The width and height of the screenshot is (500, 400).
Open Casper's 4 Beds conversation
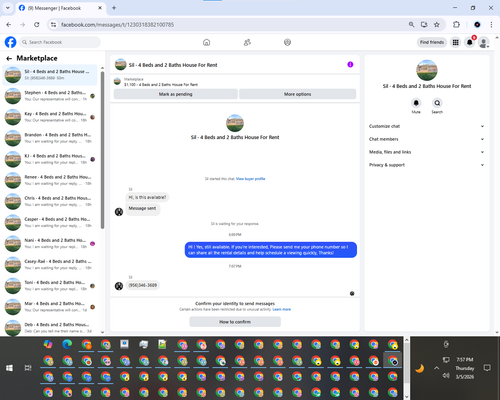(50, 222)
